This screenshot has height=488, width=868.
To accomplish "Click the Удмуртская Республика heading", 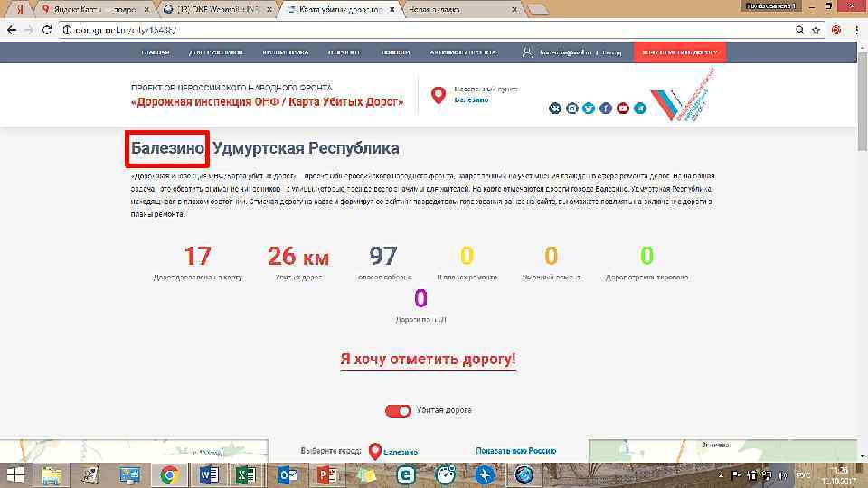I will click(306, 148).
